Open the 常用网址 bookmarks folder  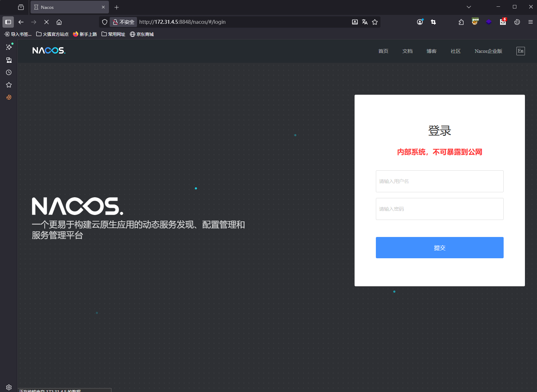114,34
